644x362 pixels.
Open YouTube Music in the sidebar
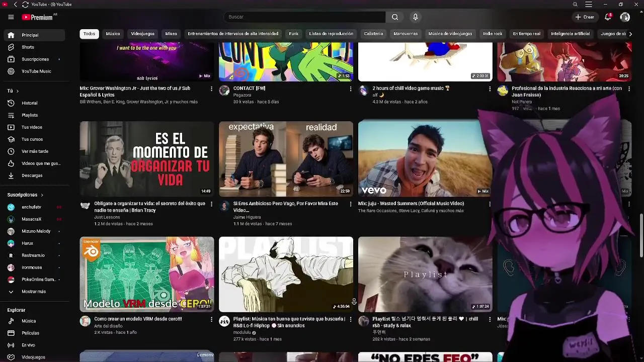[35, 71]
